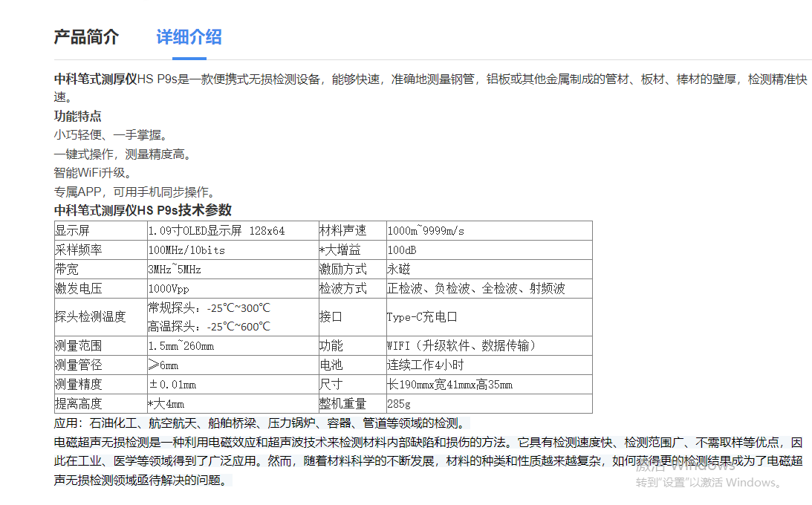Click the 激发电压 table cell
The height and width of the screenshot is (505, 812).
point(100,288)
